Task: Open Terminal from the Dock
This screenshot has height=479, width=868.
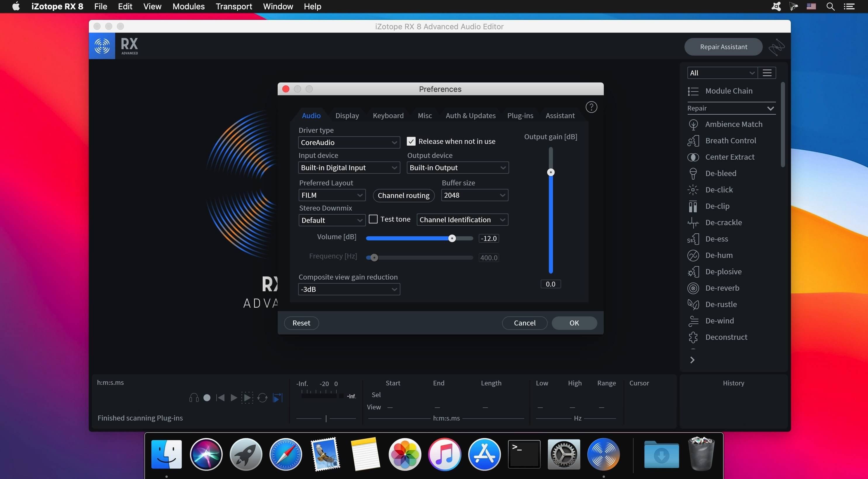Action: coord(524,454)
